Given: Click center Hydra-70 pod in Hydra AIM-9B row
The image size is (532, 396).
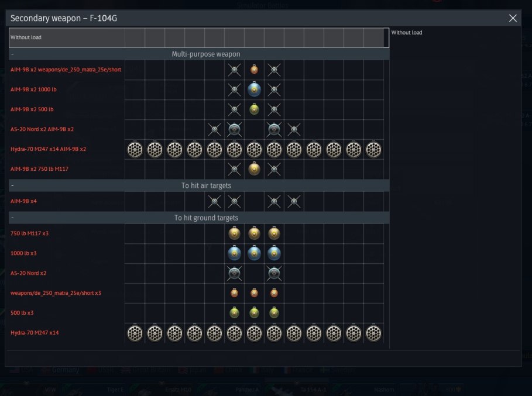Looking at the screenshot, I should click(x=254, y=150).
